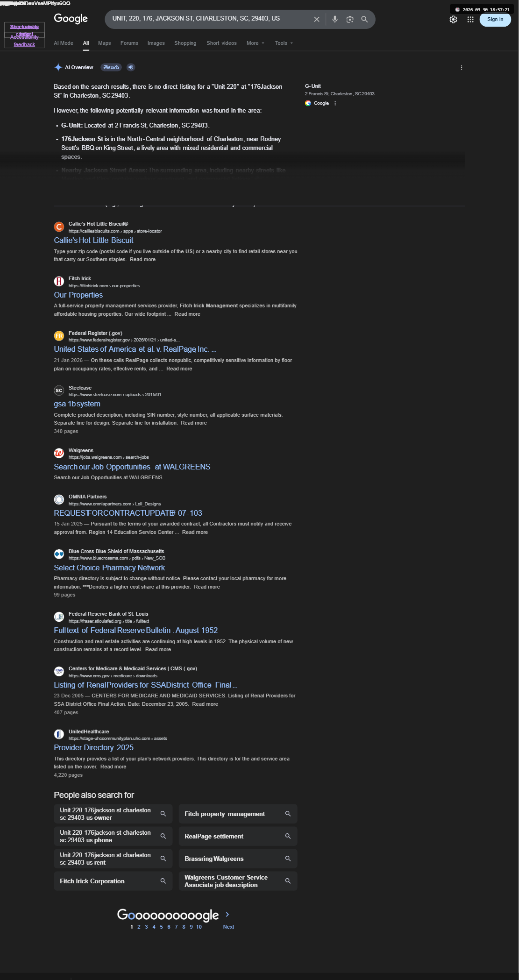Toggle the AI Overview Telugu language chip

click(111, 67)
